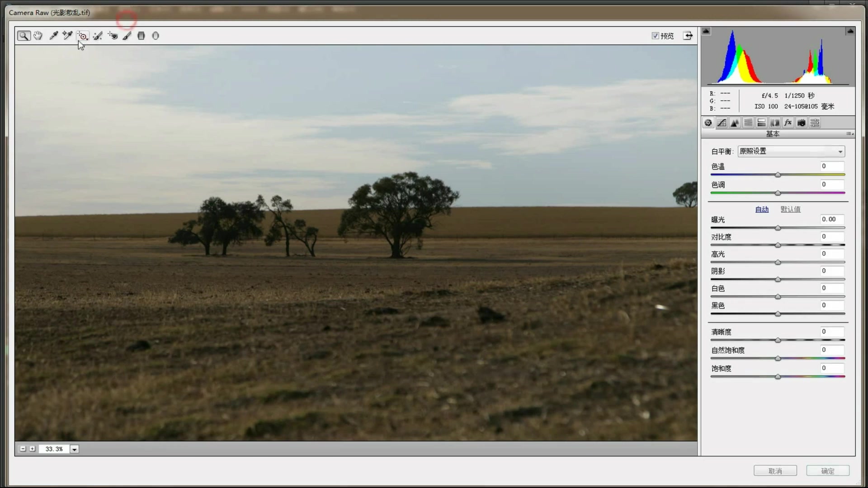Click the 确定 confirm button
868x488 pixels.
(828, 471)
